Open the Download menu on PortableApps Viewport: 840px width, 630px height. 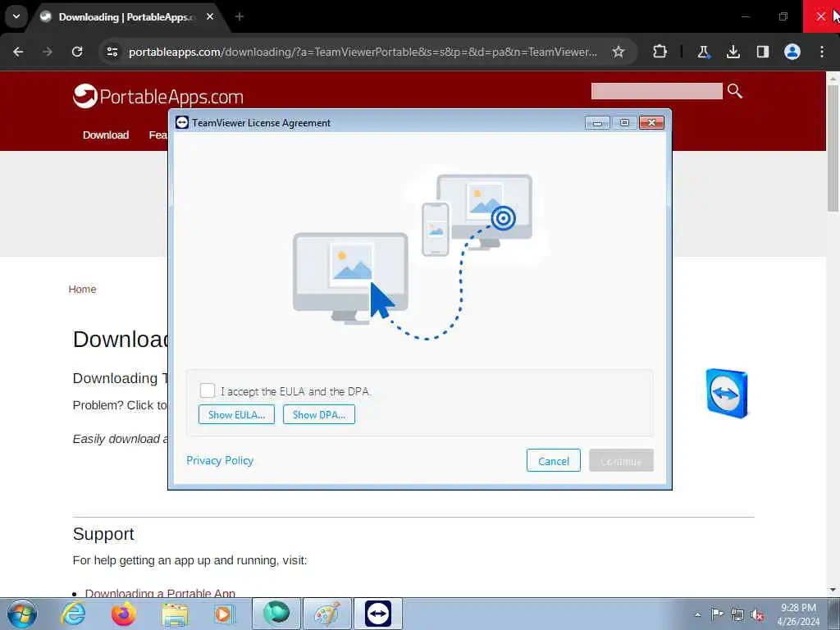click(106, 135)
